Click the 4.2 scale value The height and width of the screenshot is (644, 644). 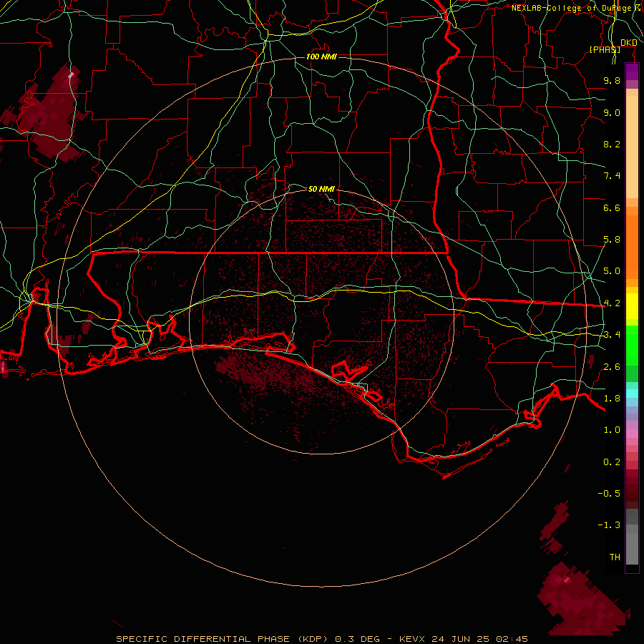[x=612, y=303]
